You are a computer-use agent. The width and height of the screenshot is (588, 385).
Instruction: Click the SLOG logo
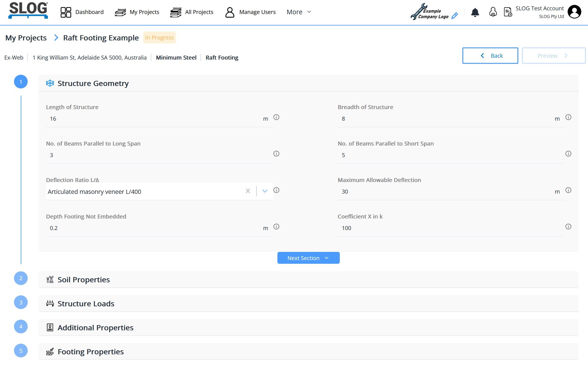coord(28,10)
